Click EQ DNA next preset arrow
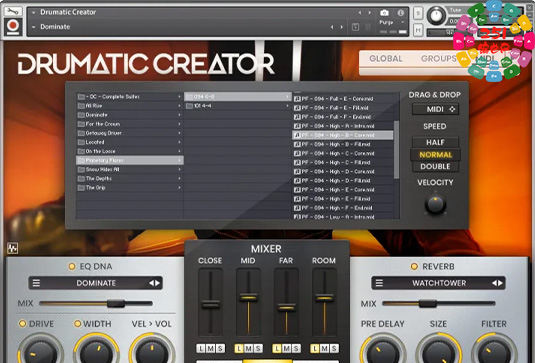This screenshot has width=535, height=363. click(158, 283)
